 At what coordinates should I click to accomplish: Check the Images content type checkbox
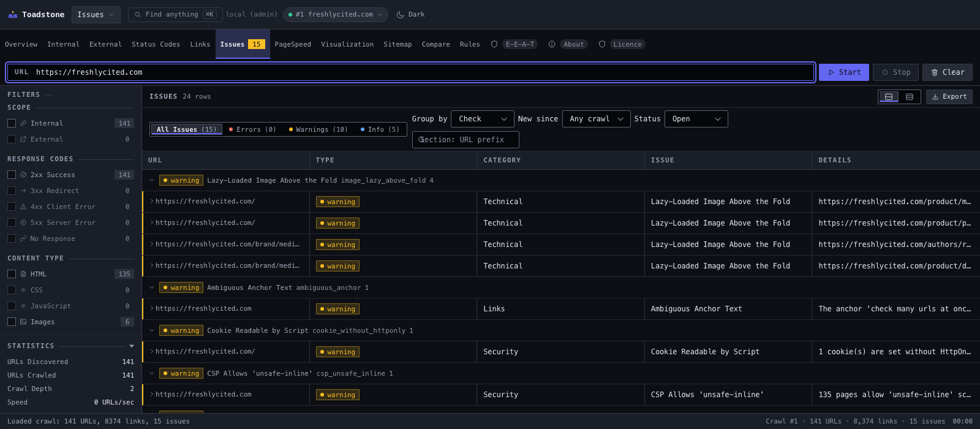(12, 322)
